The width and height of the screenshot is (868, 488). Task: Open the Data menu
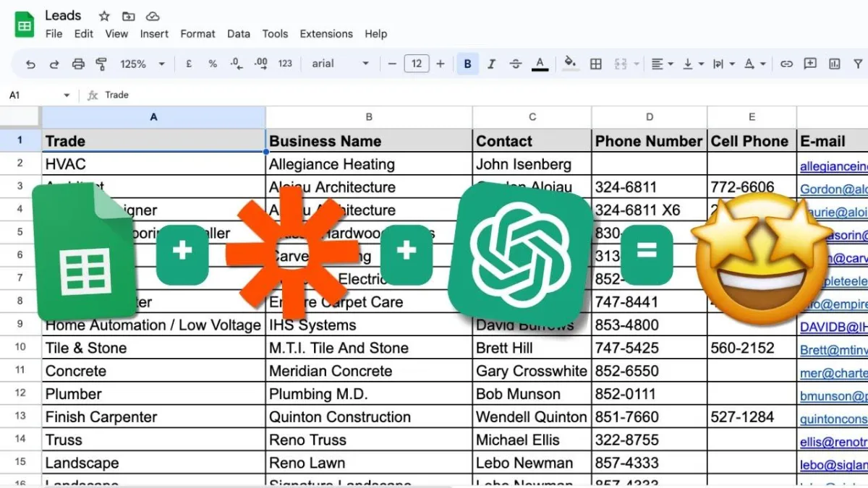pos(239,34)
